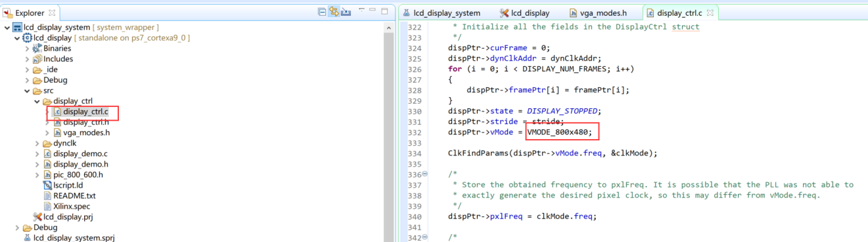Click the 'for' keyword on line 326
The width and height of the screenshot is (868, 242).
[x=455, y=70]
